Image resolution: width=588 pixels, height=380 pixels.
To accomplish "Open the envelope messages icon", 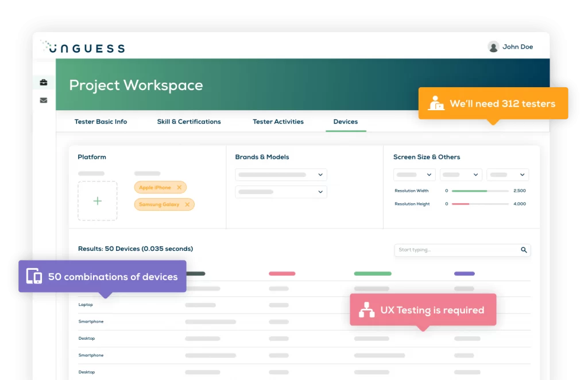I will 44,100.
